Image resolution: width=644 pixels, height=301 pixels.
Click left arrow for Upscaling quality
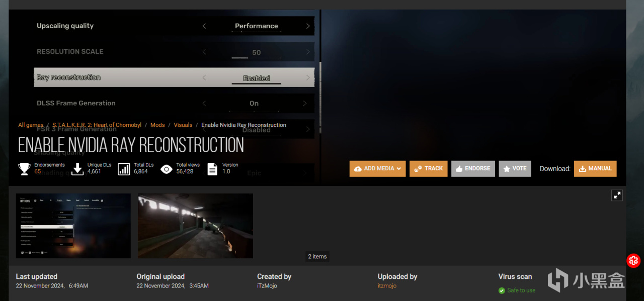click(x=204, y=26)
